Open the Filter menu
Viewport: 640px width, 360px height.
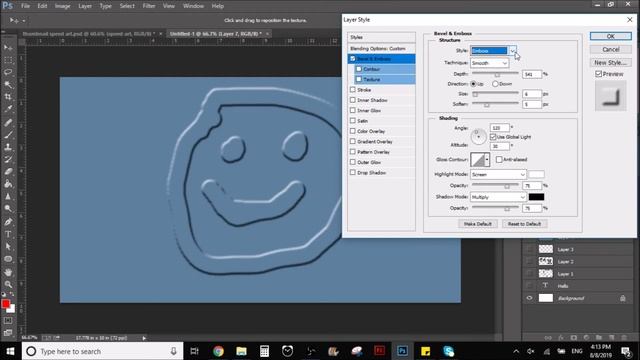point(149,6)
